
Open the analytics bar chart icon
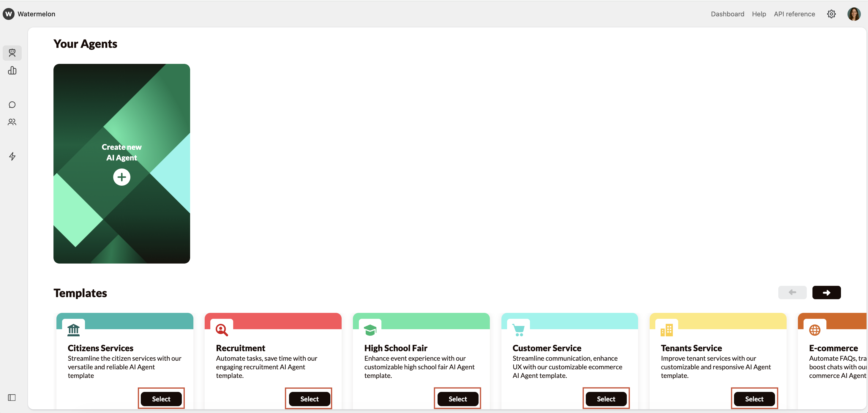click(x=12, y=70)
